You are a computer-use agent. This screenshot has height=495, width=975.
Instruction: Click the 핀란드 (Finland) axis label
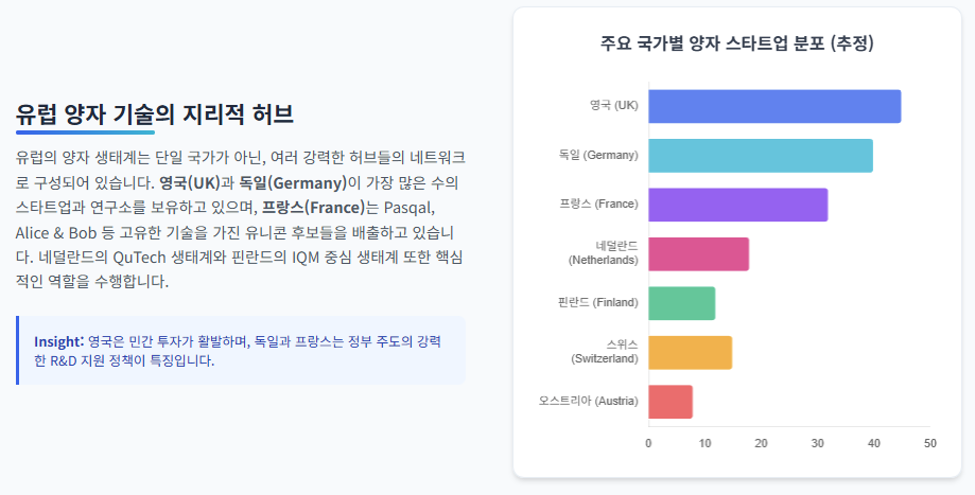coord(598,302)
